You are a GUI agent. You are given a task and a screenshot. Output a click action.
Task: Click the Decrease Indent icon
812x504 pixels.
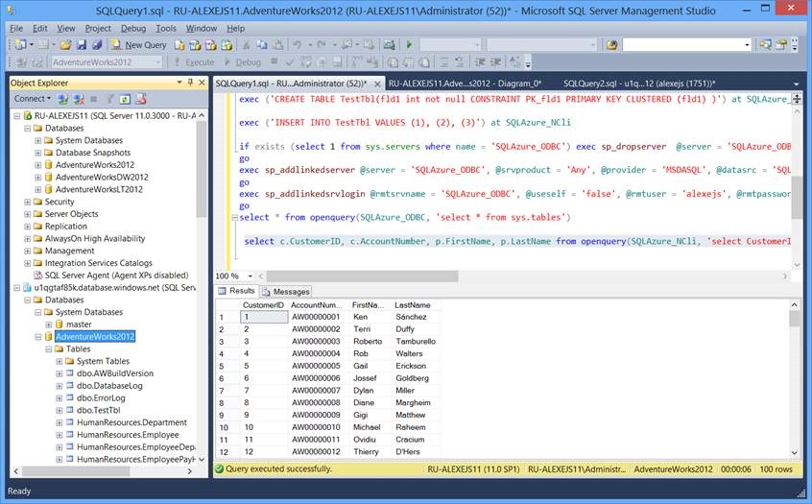[480, 62]
